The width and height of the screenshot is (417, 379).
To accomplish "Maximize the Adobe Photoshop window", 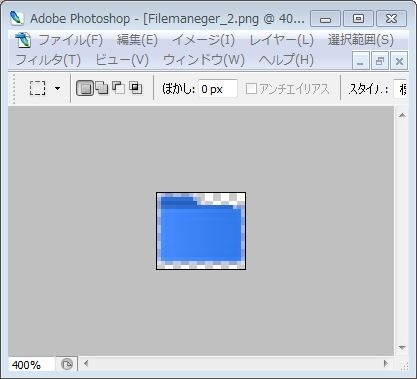I will coord(358,18).
